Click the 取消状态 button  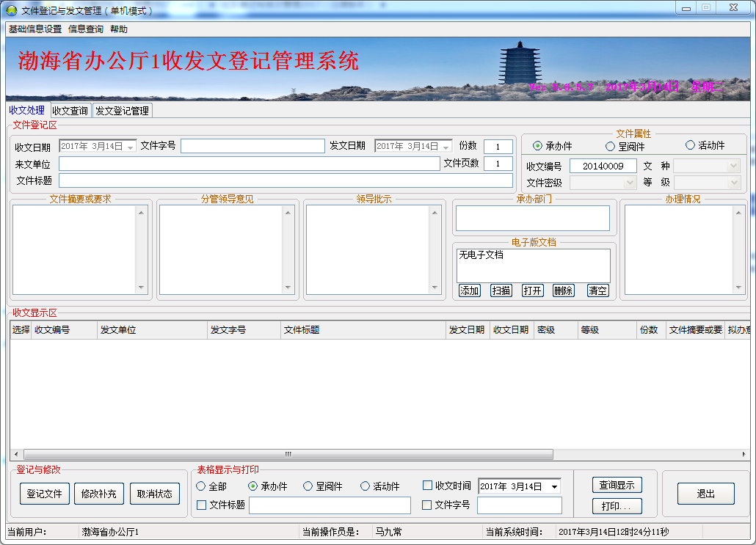tap(155, 494)
